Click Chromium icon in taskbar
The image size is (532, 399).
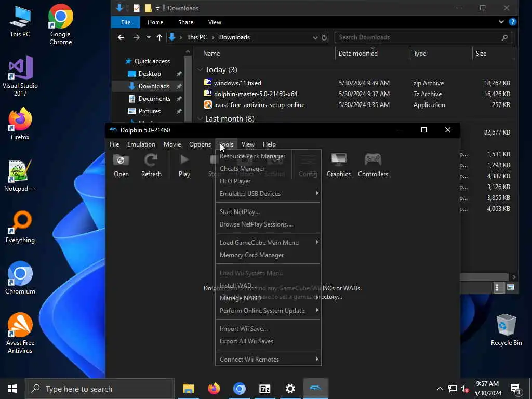click(239, 389)
